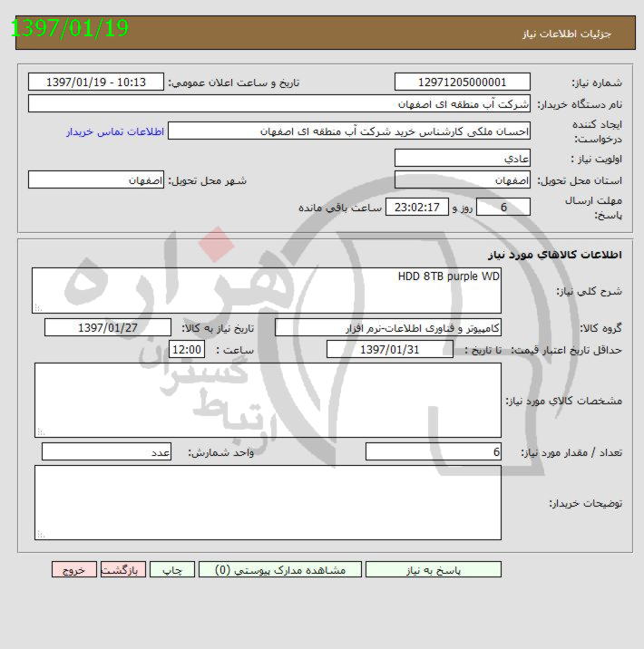This screenshot has height=649, width=644.
Task: Click the ساعت field showing 12:00
Action: click(x=188, y=350)
